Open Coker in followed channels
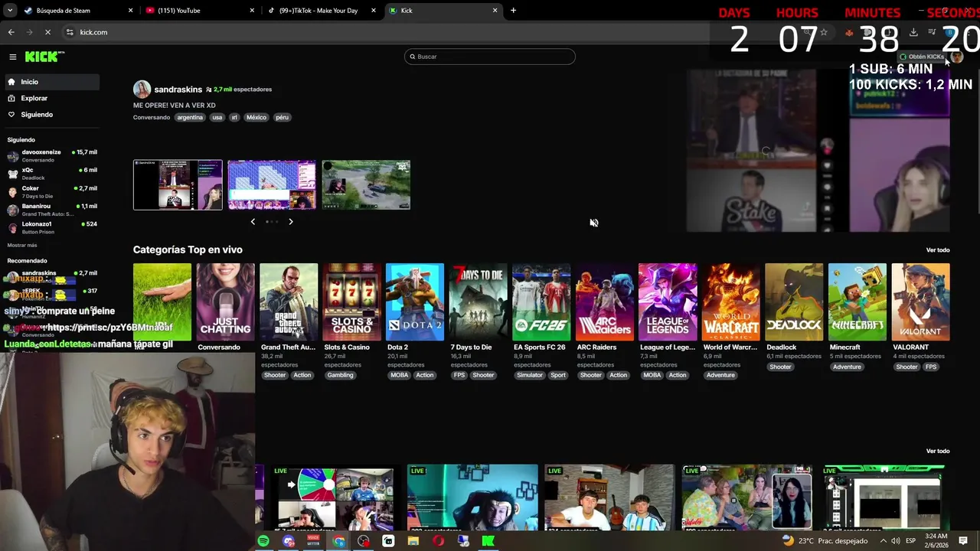The width and height of the screenshot is (980, 551). click(51, 191)
